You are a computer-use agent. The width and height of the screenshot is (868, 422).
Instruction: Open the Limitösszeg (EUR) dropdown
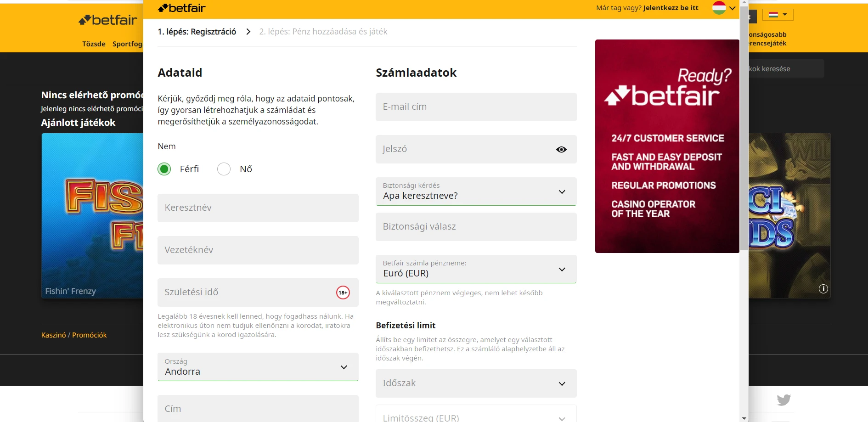pyautogui.click(x=476, y=414)
